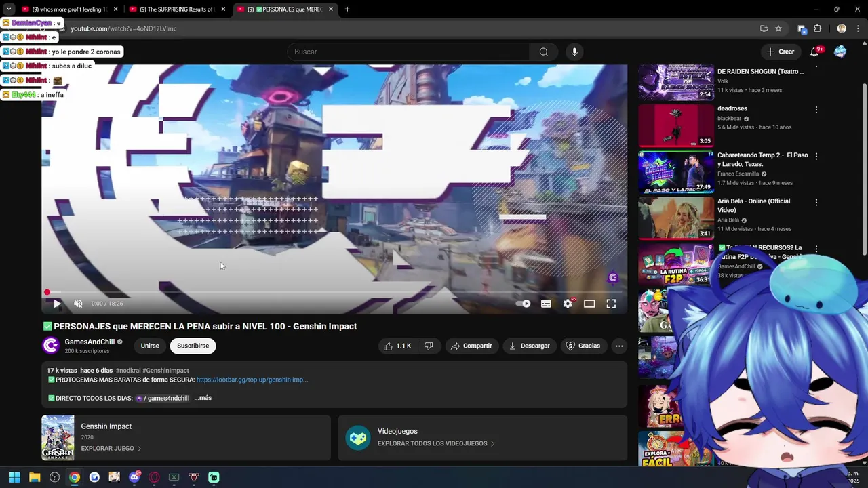The width and height of the screenshot is (868, 488).
Task: Click the #GenshinImpact hashtag
Action: (165, 371)
